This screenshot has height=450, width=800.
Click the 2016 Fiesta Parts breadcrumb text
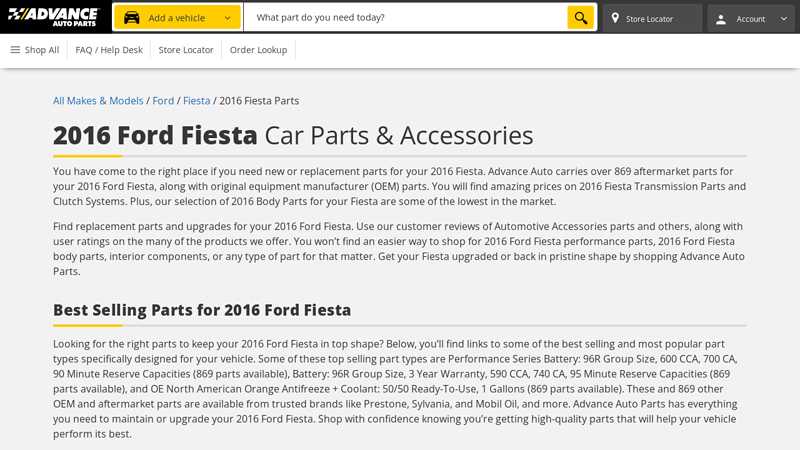point(259,101)
